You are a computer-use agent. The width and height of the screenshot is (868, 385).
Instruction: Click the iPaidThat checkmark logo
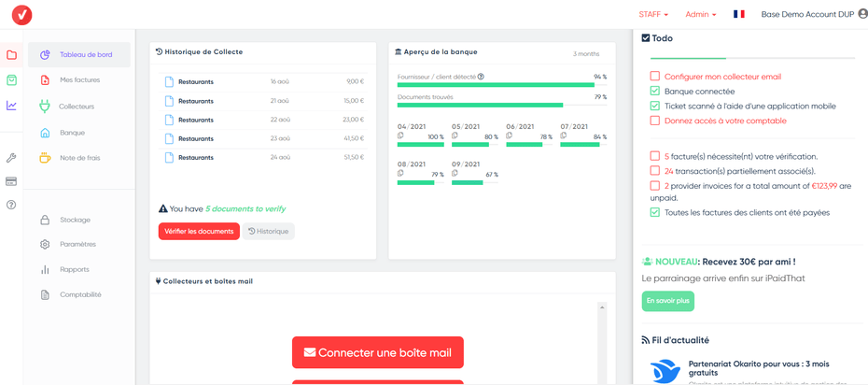tap(21, 15)
